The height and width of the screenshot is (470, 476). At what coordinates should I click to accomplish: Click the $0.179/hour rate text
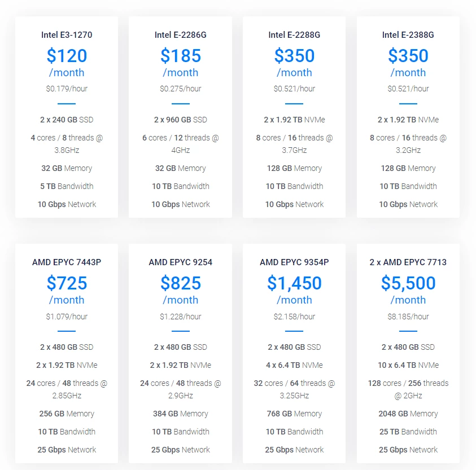(67, 89)
